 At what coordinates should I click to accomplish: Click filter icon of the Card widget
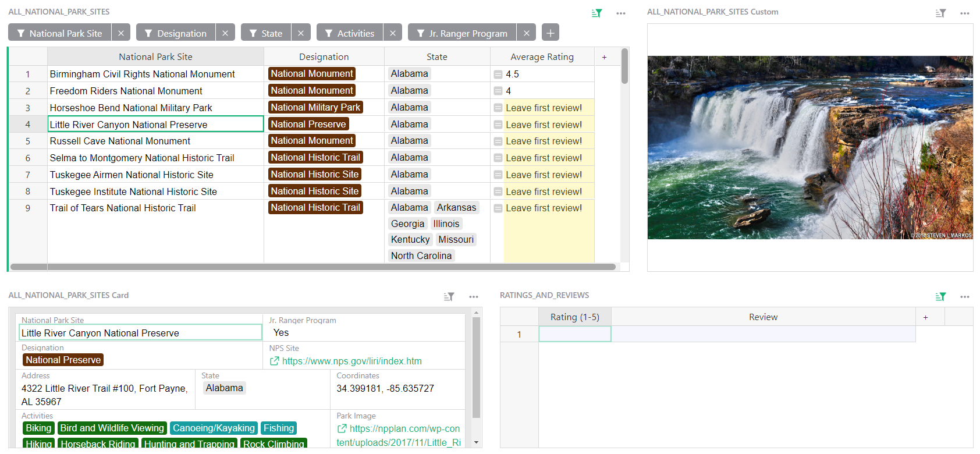coord(449,296)
